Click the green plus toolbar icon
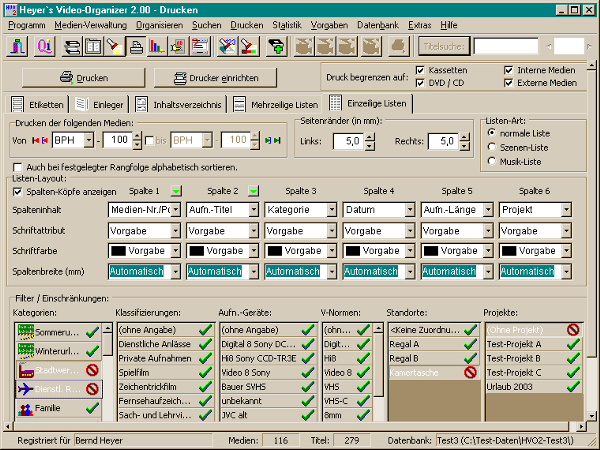 tap(275, 46)
